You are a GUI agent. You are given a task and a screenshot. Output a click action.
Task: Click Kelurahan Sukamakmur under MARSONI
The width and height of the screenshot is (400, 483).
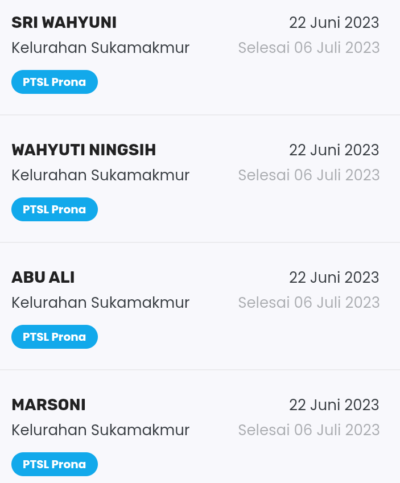[100, 430]
